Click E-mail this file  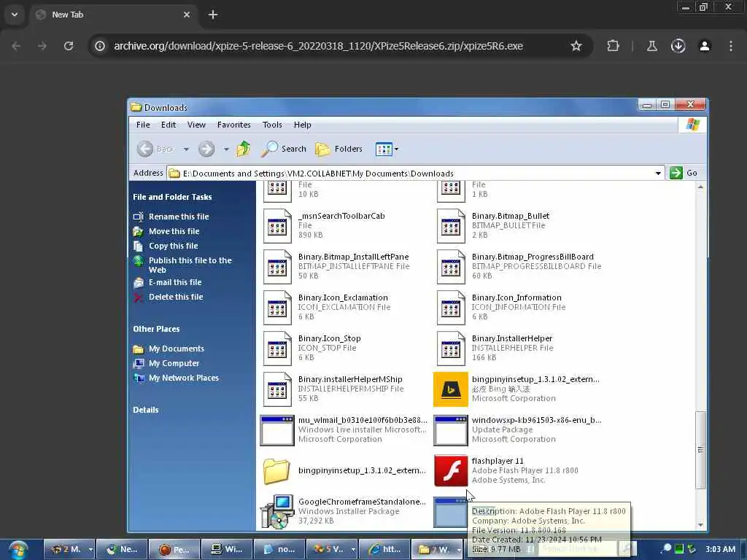[175, 282]
